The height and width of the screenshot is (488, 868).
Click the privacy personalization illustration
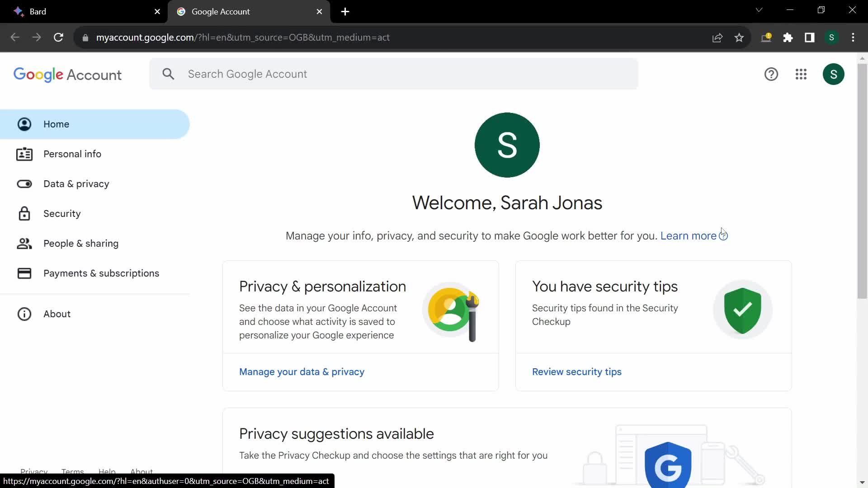coord(452,312)
